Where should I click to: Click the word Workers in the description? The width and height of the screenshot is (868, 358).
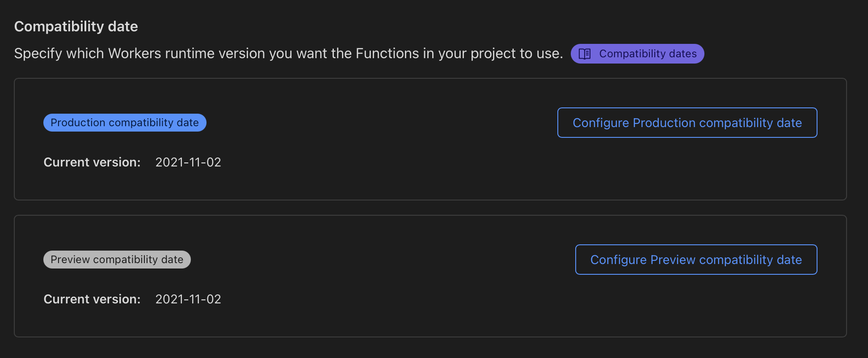pos(135,54)
